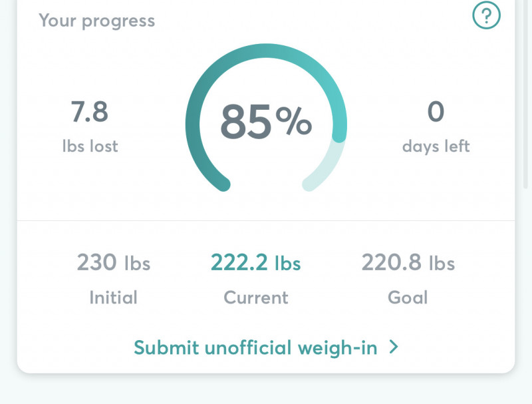
Task: Click the "lbs lost" label
Action: 90,146
